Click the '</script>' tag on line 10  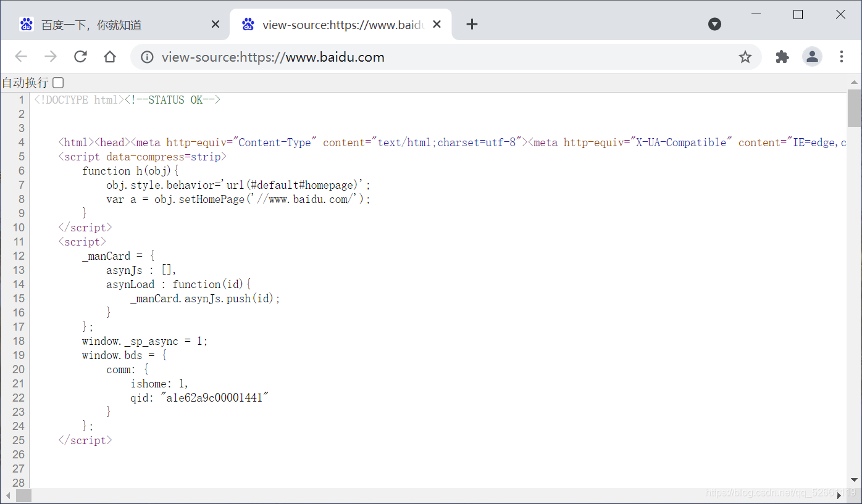(x=85, y=228)
